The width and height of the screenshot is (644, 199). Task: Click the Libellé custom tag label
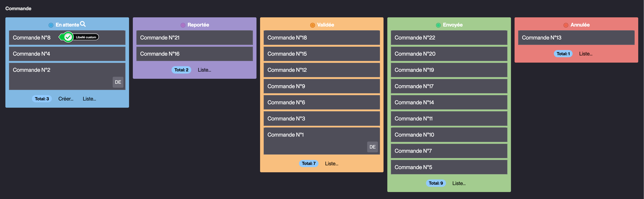(86, 37)
